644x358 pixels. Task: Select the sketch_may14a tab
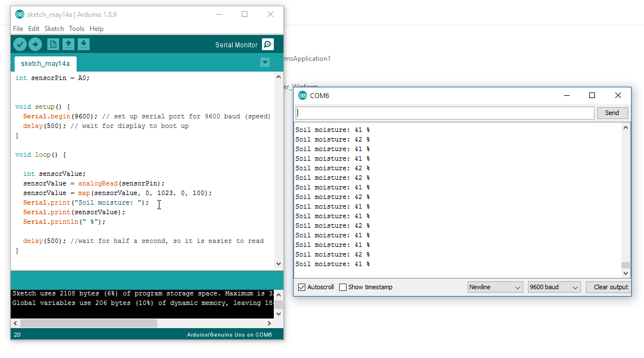(x=45, y=64)
